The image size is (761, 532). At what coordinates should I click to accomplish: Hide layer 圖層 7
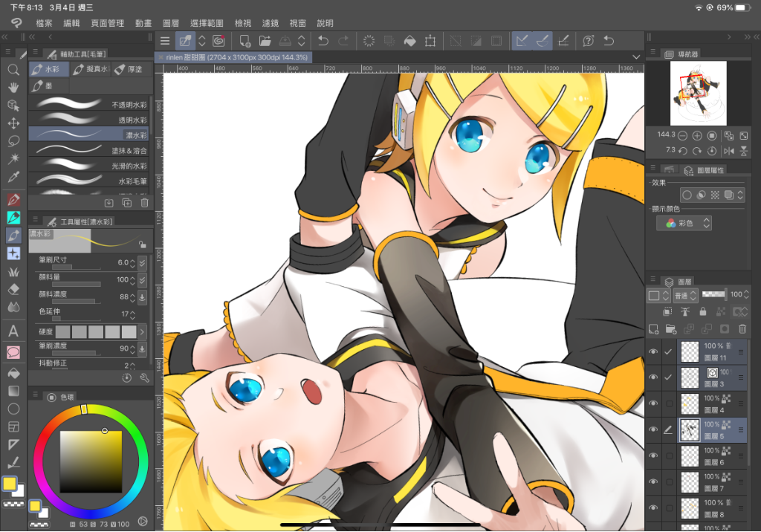coord(653,482)
